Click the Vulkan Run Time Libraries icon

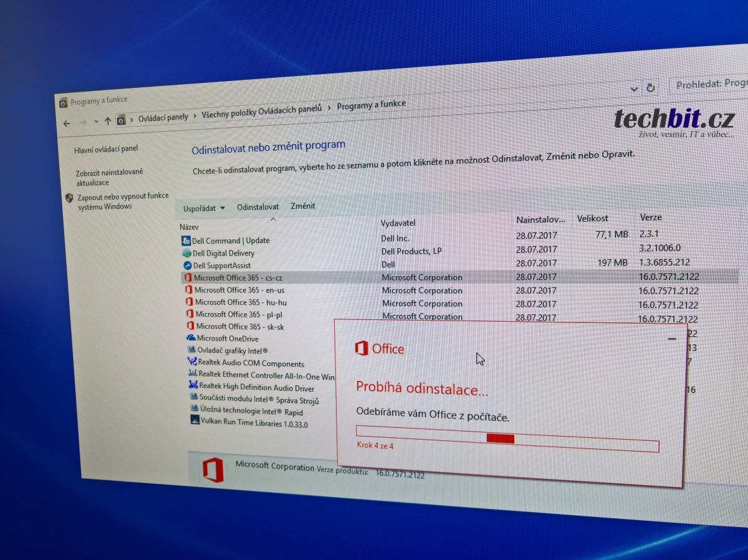(195, 421)
